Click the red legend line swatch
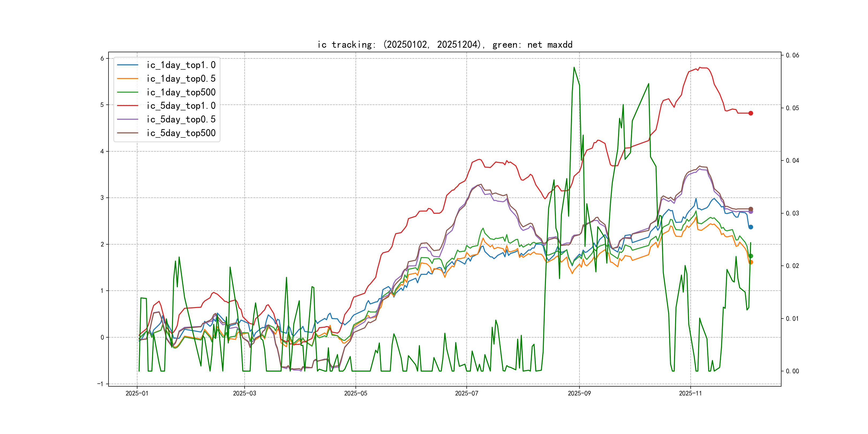868x434 pixels. click(x=127, y=106)
